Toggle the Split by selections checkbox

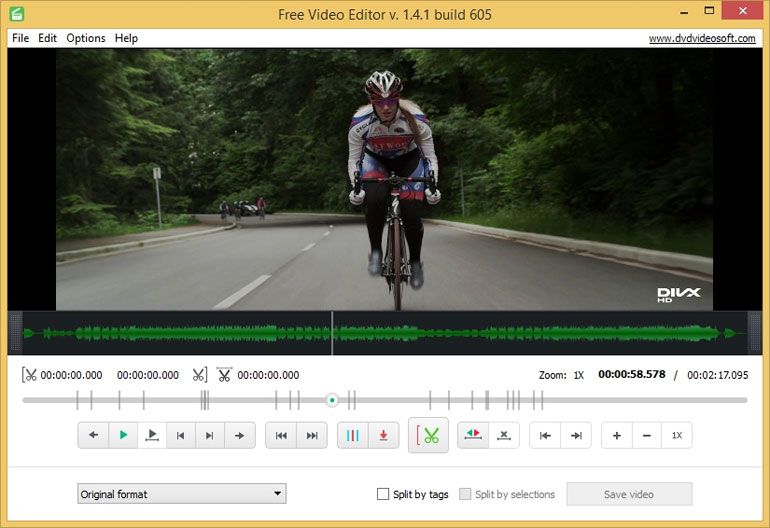[x=465, y=494]
